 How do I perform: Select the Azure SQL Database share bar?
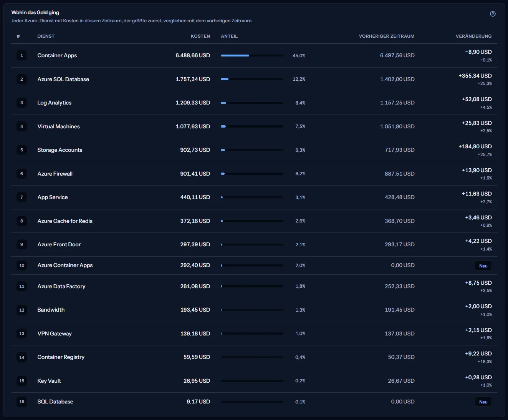[252, 79]
